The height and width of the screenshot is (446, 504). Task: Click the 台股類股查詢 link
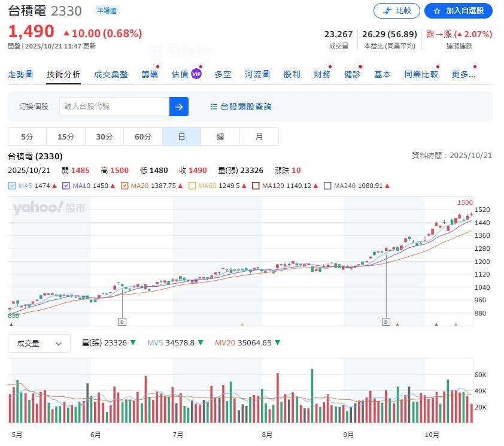coord(247,106)
